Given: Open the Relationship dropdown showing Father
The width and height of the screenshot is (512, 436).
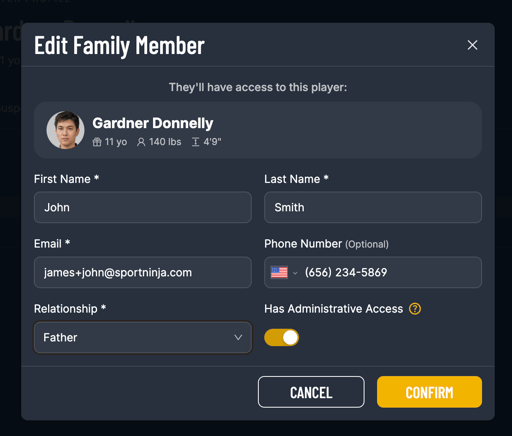Looking at the screenshot, I should pos(143,337).
